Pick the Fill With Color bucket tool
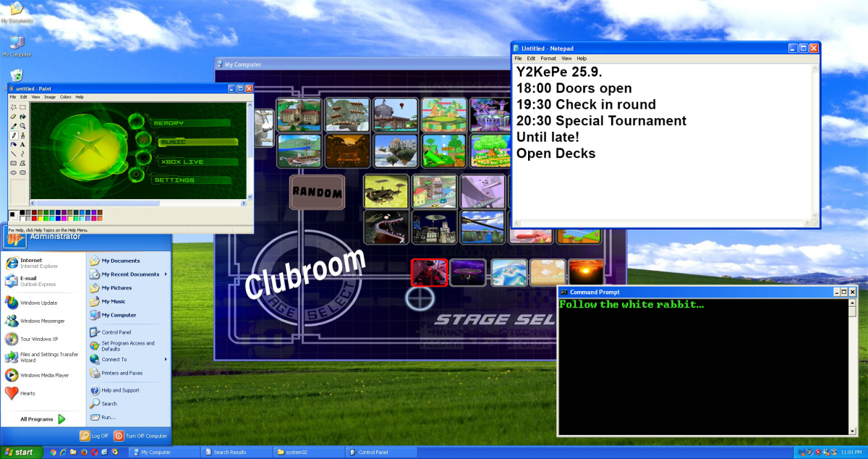This screenshot has height=459, width=868. (x=23, y=117)
